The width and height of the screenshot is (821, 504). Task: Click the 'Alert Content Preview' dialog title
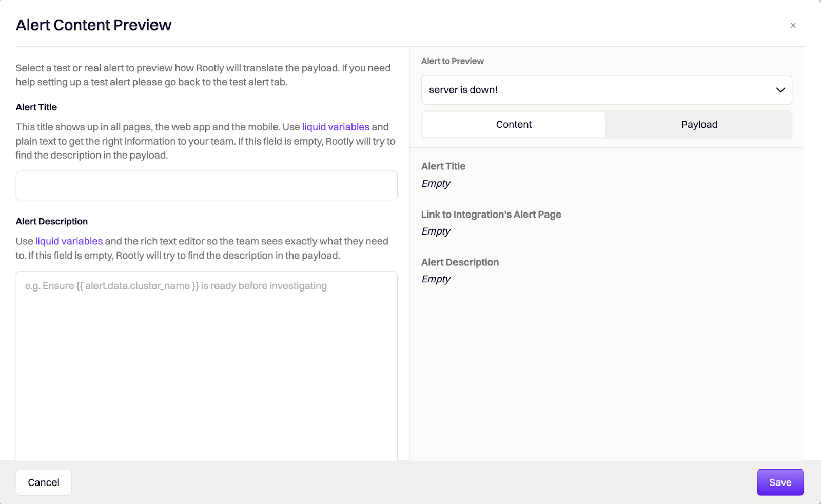pyautogui.click(x=93, y=25)
